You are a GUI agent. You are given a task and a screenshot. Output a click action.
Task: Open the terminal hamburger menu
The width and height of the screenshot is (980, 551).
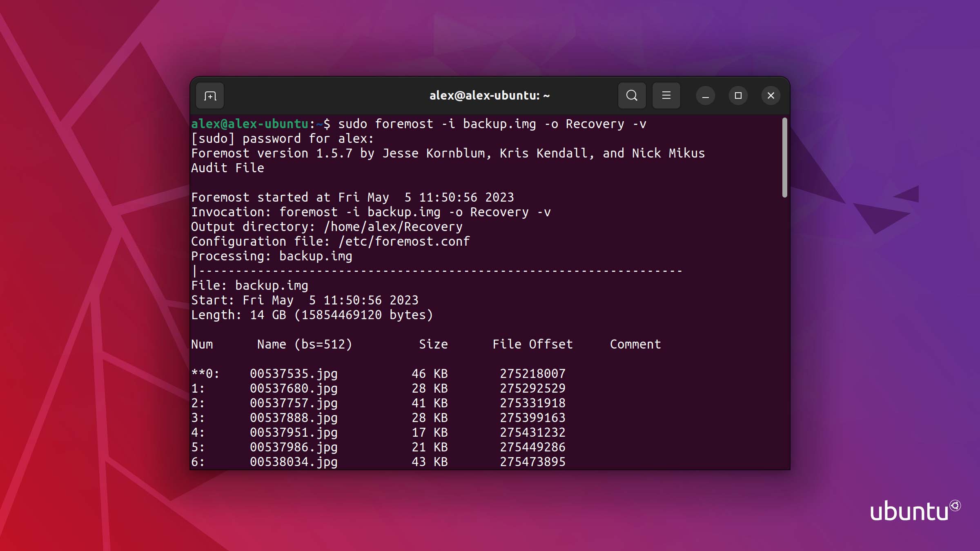666,96
